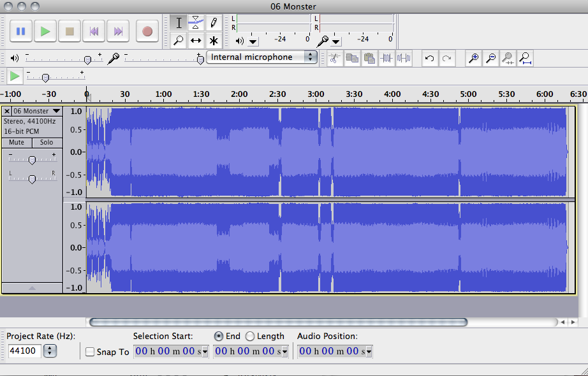Click the Trim audio icon
The image size is (588, 376).
pyautogui.click(x=386, y=58)
